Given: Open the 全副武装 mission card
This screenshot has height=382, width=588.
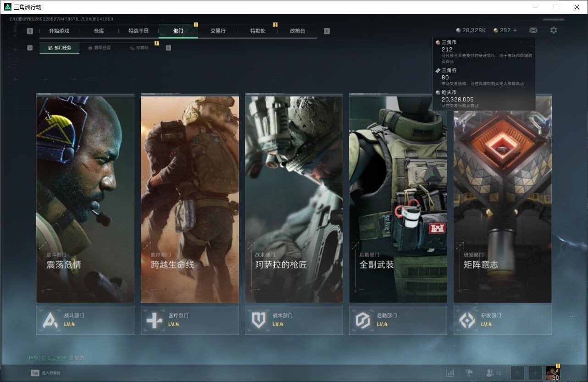Looking at the screenshot, I should tap(398, 199).
